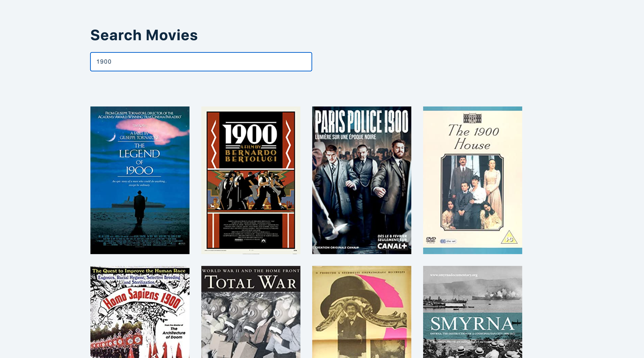Screen dimensions: 644x358
Task: Select the bowler hat Romanian film poster
Action: pos(361,312)
